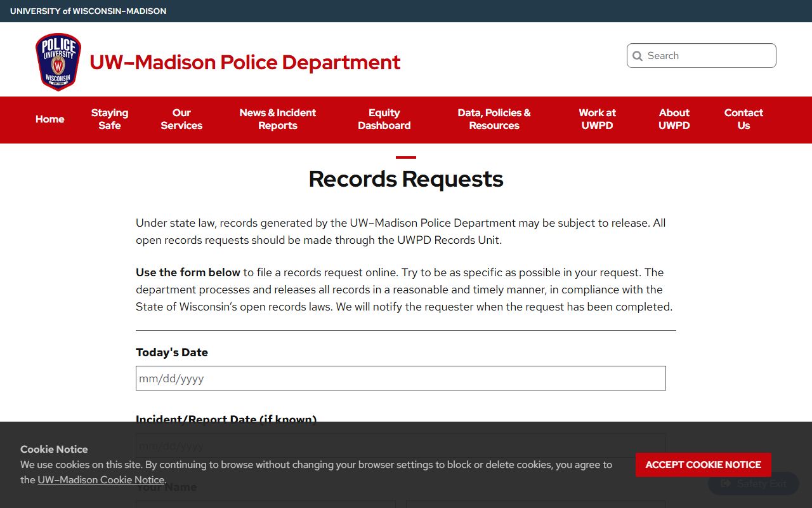Click UNIVERSITY of WISCONSIN–MADISON top link

pyautogui.click(x=88, y=11)
